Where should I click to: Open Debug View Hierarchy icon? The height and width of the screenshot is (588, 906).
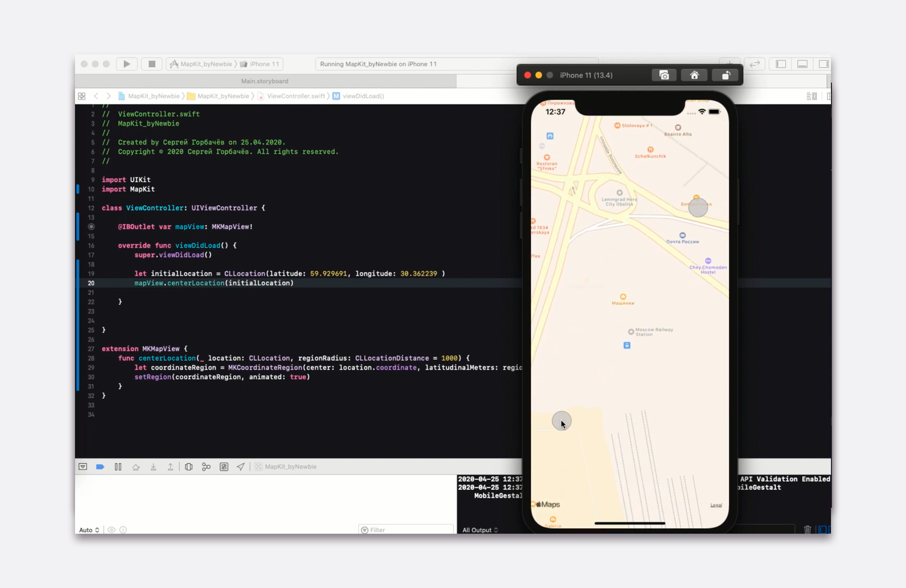click(x=189, y=467)
